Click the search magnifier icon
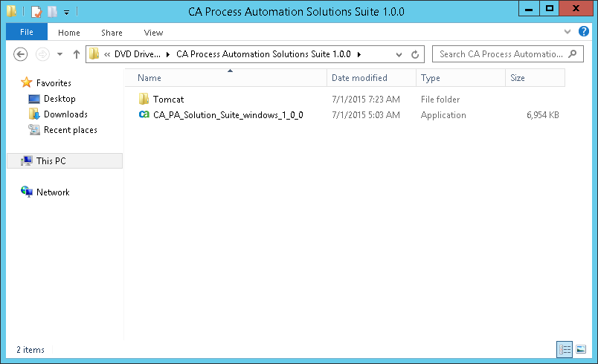The height and width of the screenshot is (364, 598). (x=573, y=54)
